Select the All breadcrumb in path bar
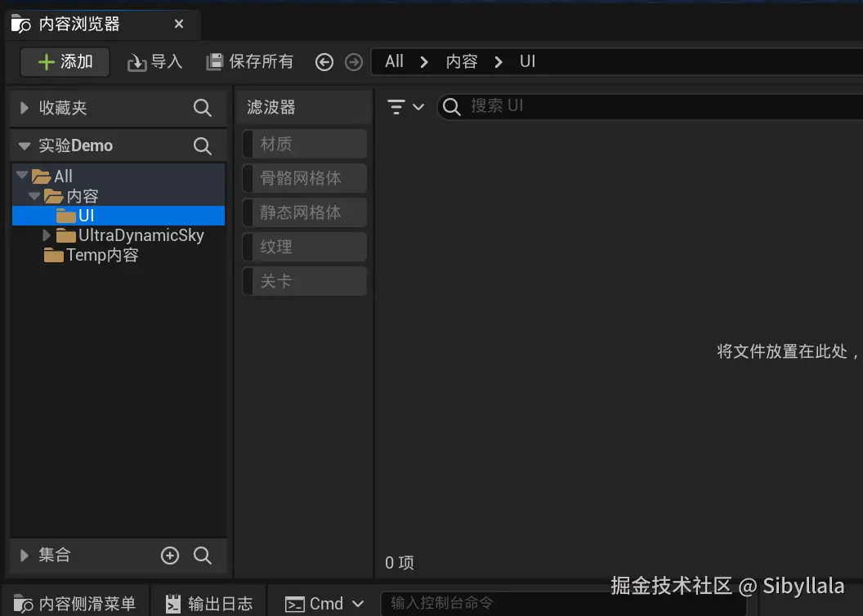The width and height of the screenshot is (863, 616). pyautogui.click(x=394, y=61)
